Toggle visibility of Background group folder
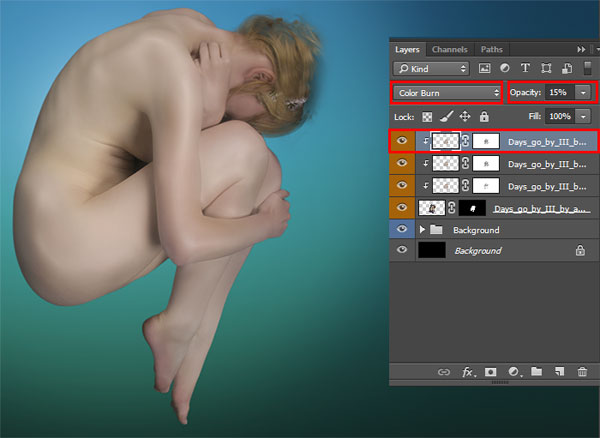The height and width of the screenshot is (438, 600). [401, 229]
